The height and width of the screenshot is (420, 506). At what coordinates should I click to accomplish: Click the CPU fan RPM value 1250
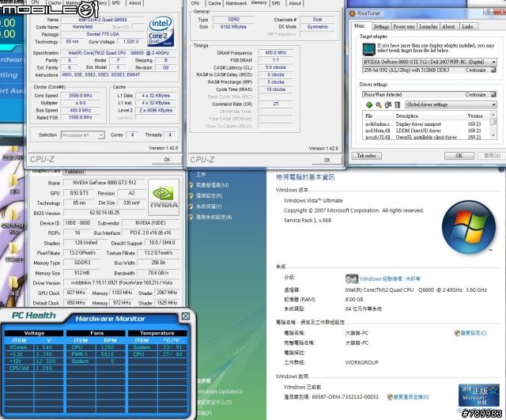[x=108, y=348]
